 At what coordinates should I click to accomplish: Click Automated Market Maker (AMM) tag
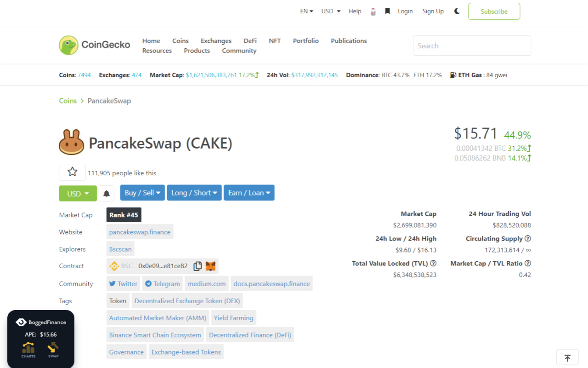pyautogui.click(x=158, y=318)
